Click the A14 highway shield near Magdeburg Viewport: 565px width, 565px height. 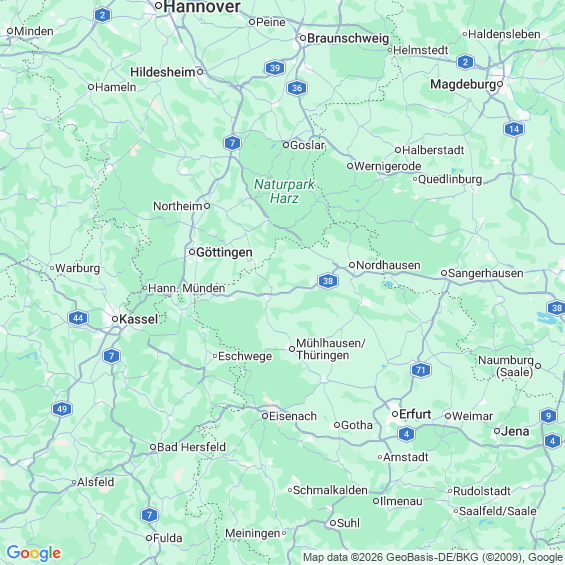tap(514, 129)
